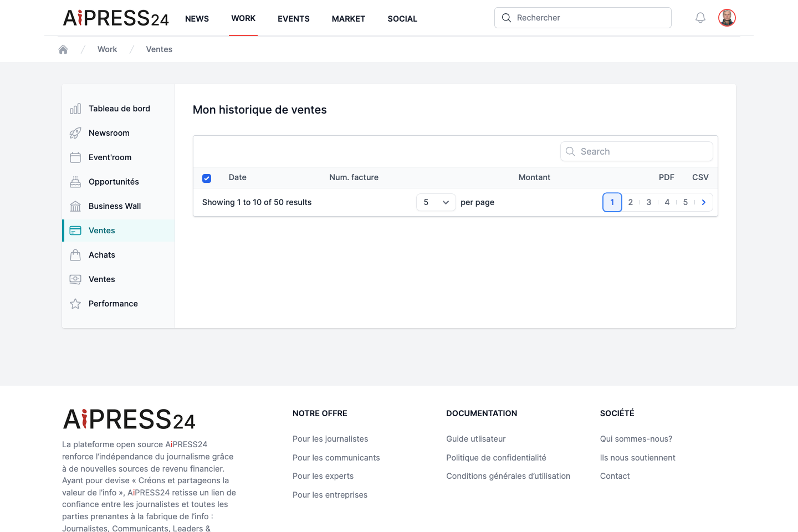Viewport: 798px width, 532px height.
Task: Open Pour les journalistes footer link
Action: tap(330, 439)
